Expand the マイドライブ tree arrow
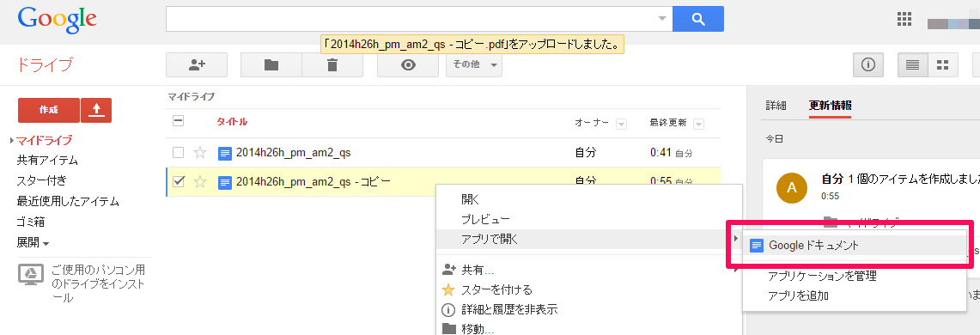 [12, 140]
